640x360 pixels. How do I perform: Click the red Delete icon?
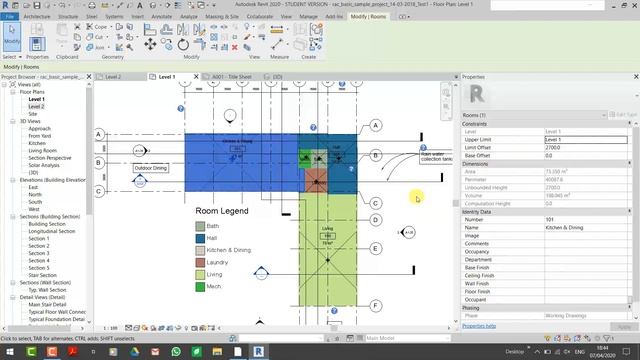tap(235, 47)
